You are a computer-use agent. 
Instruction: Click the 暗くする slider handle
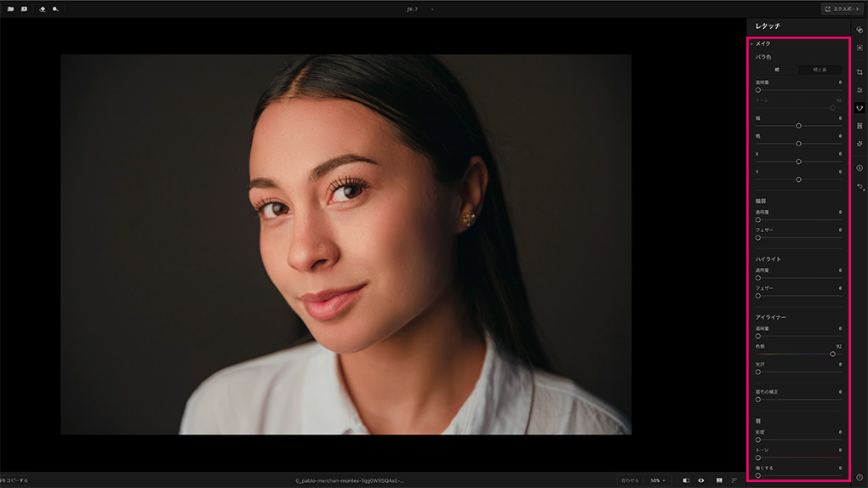(x=758, y=476)
